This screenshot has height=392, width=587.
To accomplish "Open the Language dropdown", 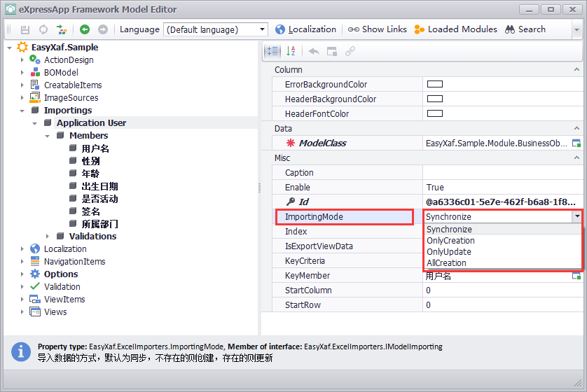I will point(263,29).
